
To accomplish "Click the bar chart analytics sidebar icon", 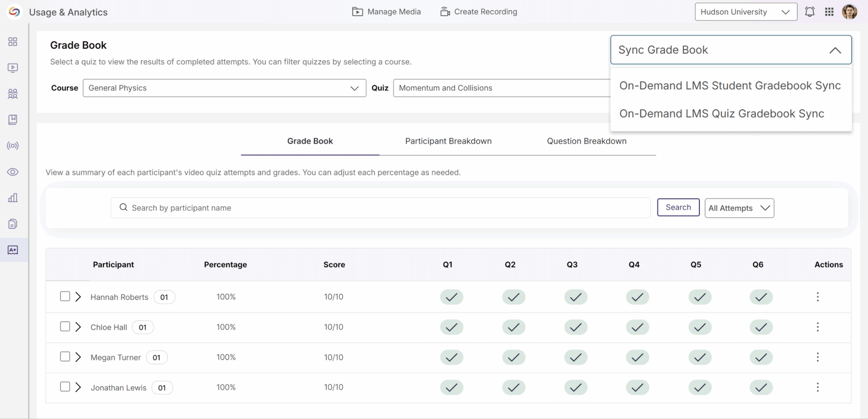I will tap(13, 198).
